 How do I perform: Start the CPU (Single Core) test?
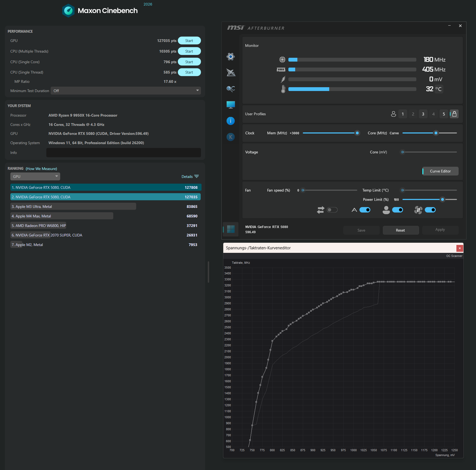pyautogui.click(x=189, y=62)
